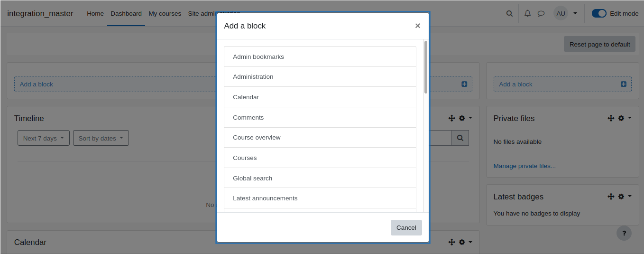
Task: Click the timeline search magnifier button
Action: coord(460,138)
